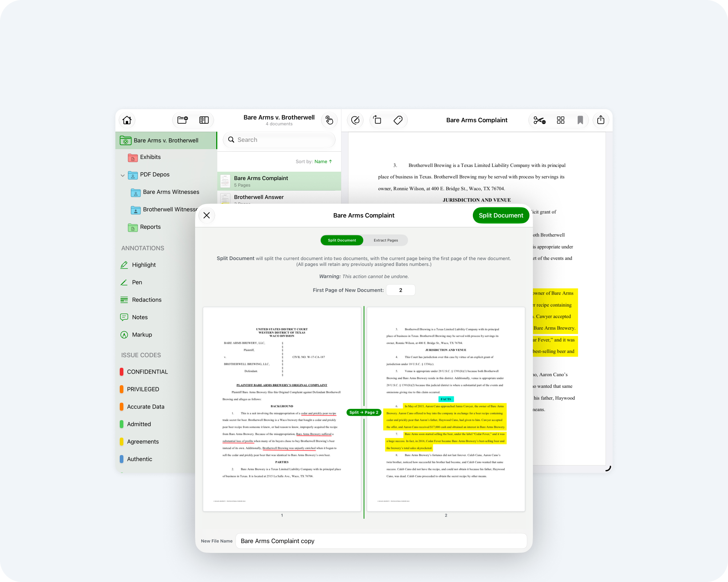Open the page thumbnails grid icon
The width and height of the screenshot is (728, 582).
tap(561, 120)
